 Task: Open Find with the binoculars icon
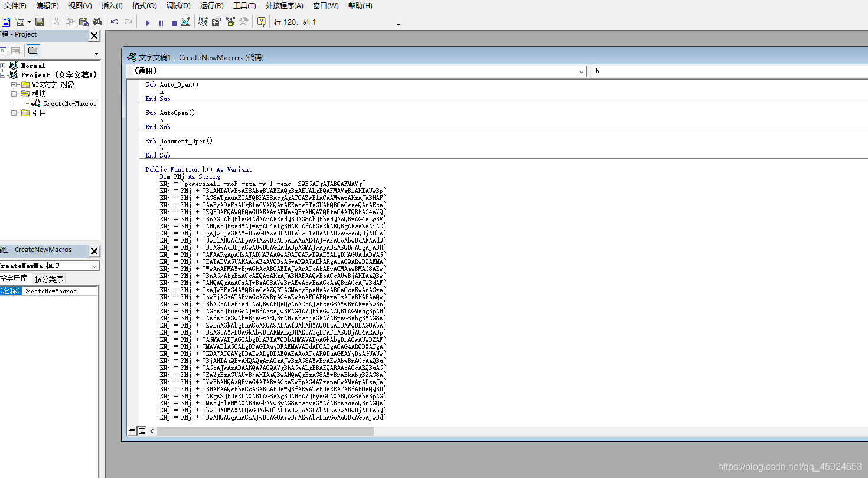[x=97, y=22]
